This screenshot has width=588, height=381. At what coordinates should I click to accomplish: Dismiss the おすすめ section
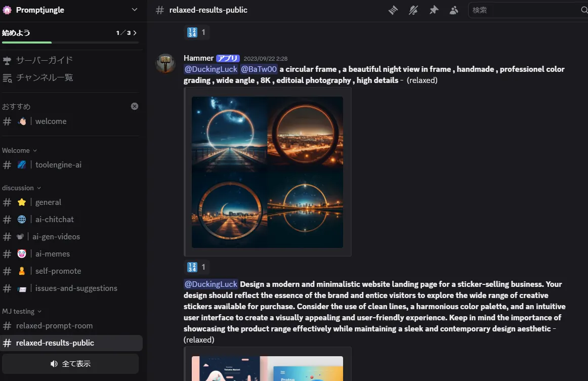click(x=135, y=106)
